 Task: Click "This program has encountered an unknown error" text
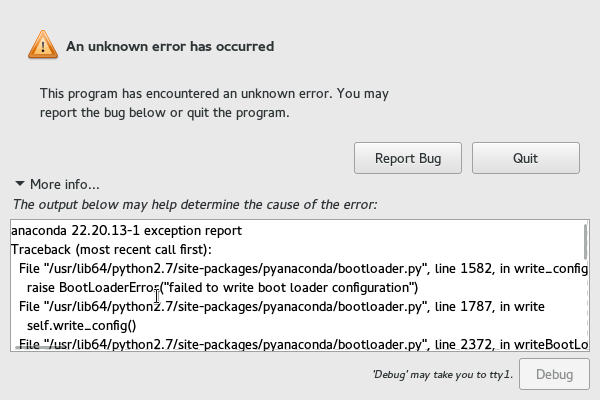pos(214,93)
